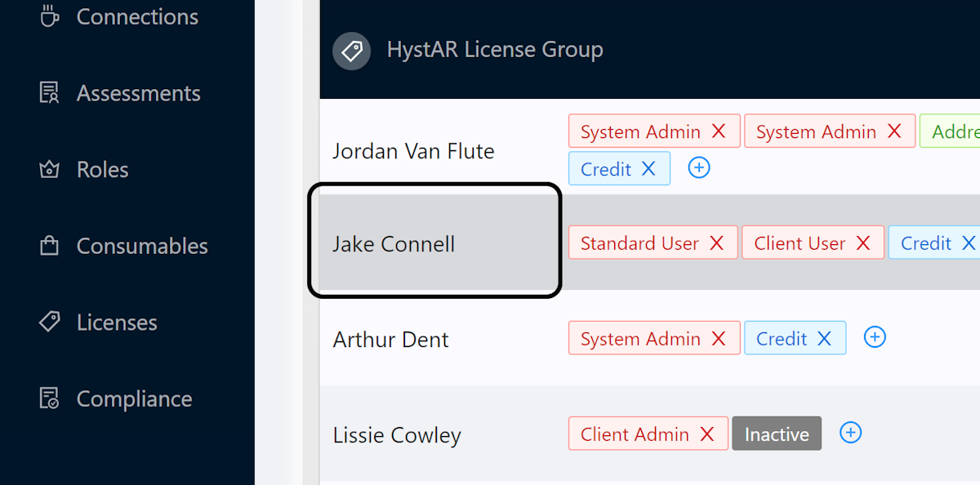
Task: Add a role to Arthur Dent
Action: click(875, 337)
